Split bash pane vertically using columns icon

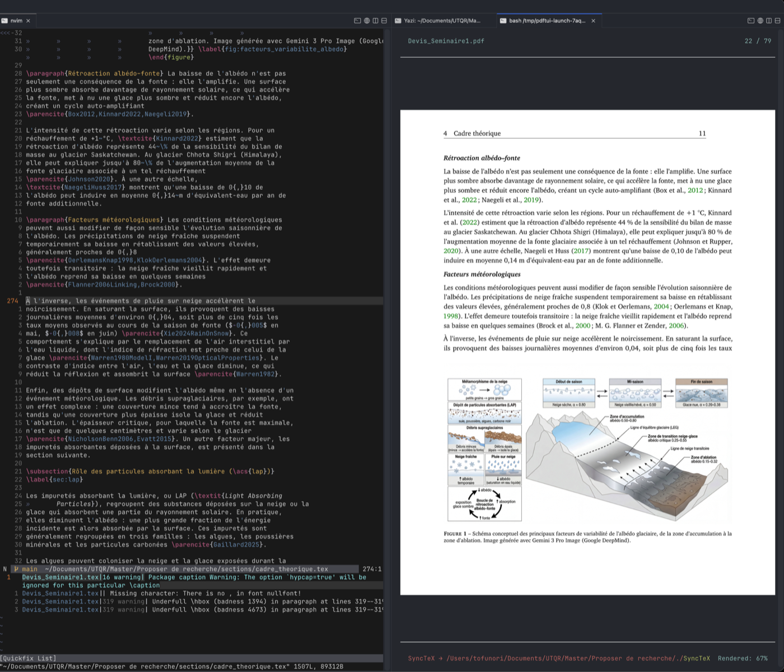[769, 21]
